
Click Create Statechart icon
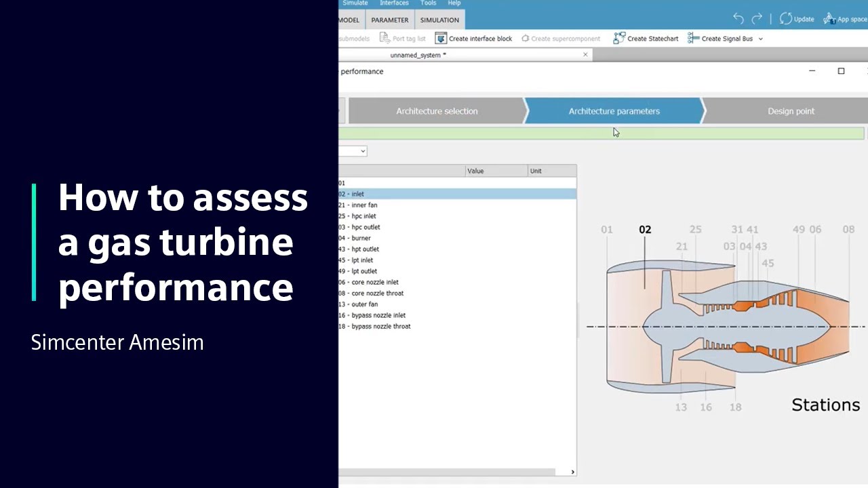618,39
